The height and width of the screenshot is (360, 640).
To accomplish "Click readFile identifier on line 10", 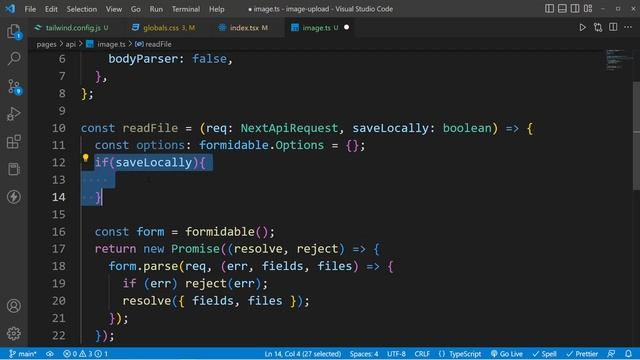I will click(150, 128).
